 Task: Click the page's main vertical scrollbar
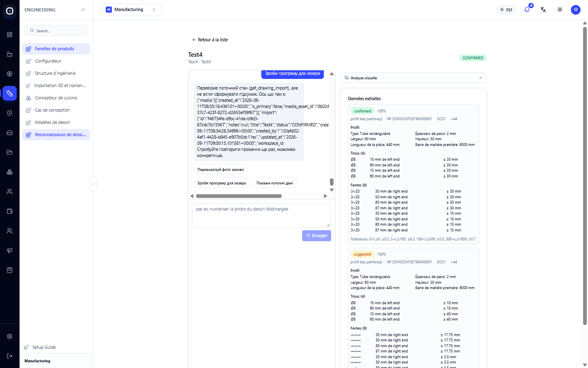click(585, 176)
